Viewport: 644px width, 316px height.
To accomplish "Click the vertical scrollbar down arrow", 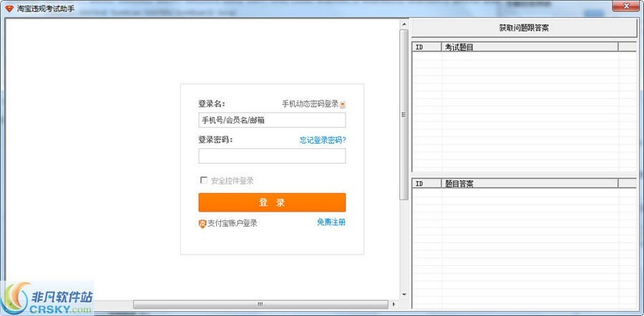I will tap(404, 295).
